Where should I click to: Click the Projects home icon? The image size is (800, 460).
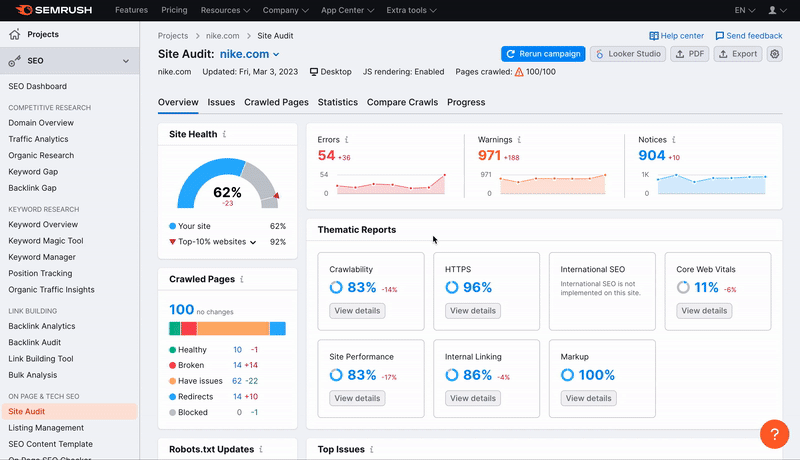tap(15, 34)
